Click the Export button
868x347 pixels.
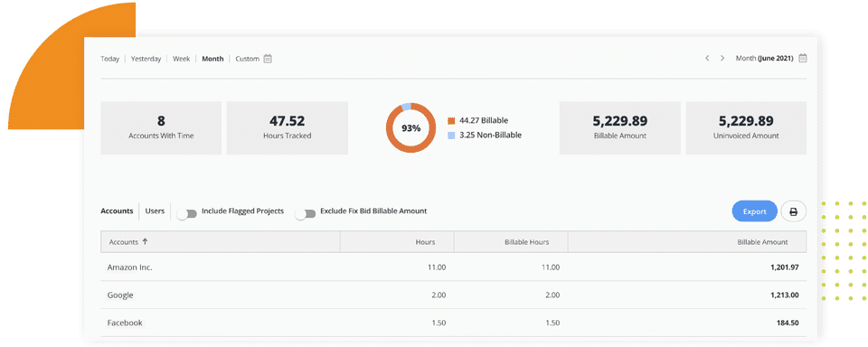(x=754, y=211)
